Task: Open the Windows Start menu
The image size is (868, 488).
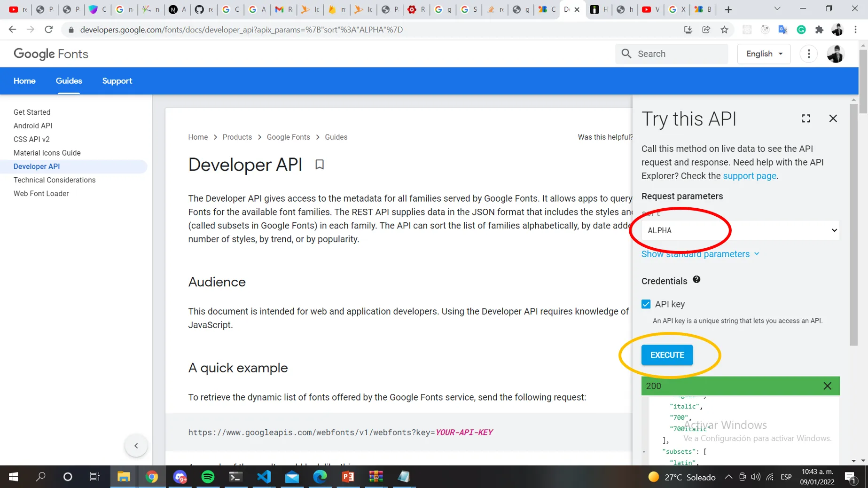Action: tap(13, 477)
